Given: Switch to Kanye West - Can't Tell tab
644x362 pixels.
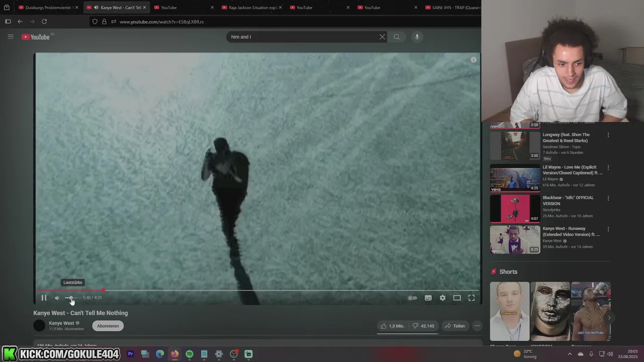Looking at the screenshot, I should pos(117,8).
